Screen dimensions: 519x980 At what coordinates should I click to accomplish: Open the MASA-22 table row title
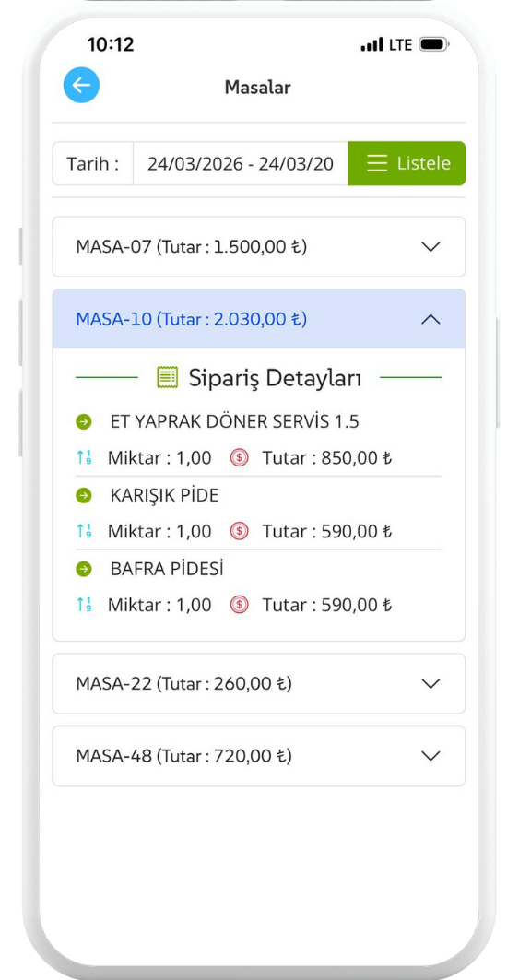[x=183, y=683]
